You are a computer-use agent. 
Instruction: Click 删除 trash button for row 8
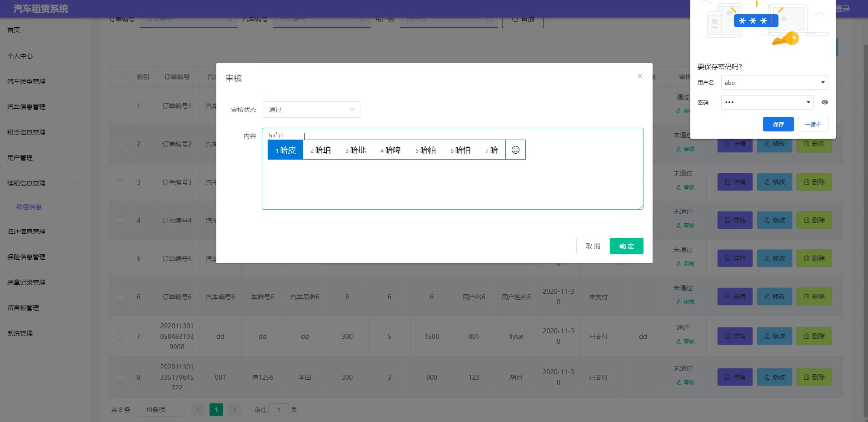pyautogui.click(x=814, y=377)
